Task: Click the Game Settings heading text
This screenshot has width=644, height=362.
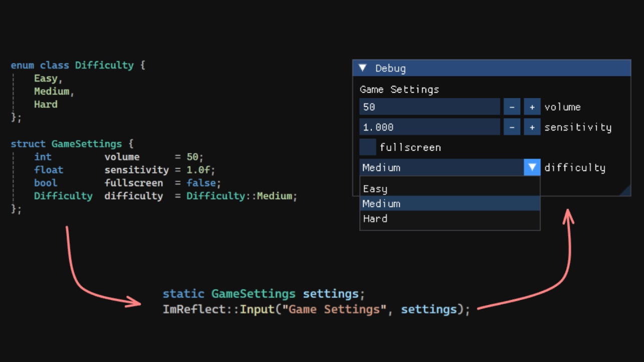Action: tap(399, 89)
